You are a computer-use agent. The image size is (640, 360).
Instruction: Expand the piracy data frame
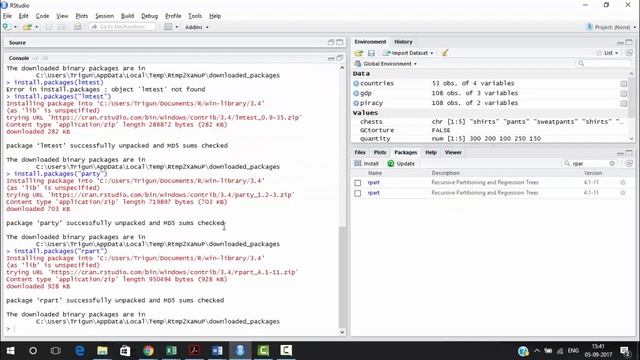click(356, 103)
